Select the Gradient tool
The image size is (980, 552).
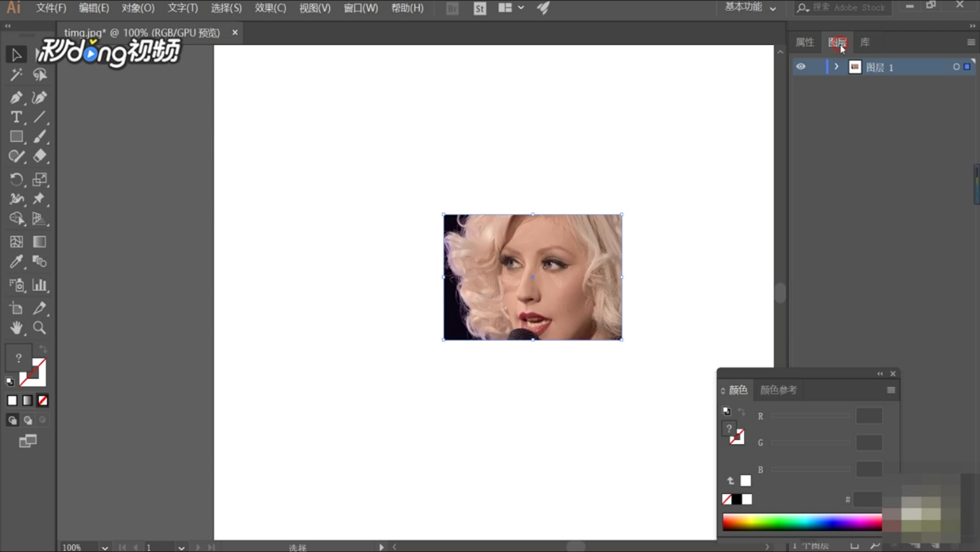39,242
